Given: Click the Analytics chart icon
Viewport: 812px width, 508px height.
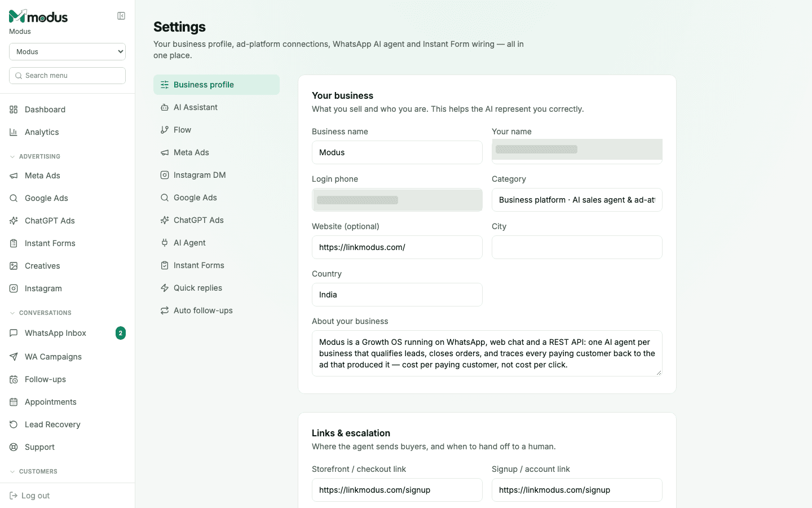Looking at the screenshot, I should pyautogui.click(x=14, y=132).
